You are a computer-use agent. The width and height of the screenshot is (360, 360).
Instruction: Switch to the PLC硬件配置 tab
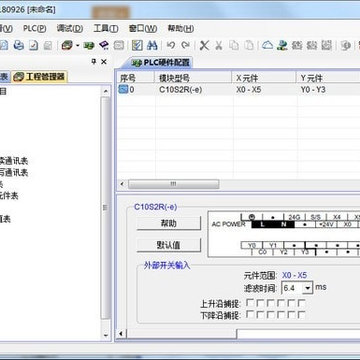(160, 63)
